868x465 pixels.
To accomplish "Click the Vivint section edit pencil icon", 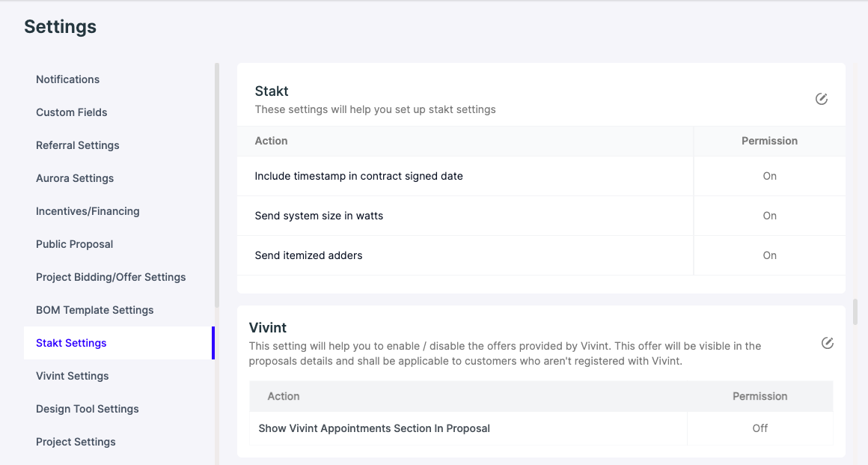I will click(827, 343).
